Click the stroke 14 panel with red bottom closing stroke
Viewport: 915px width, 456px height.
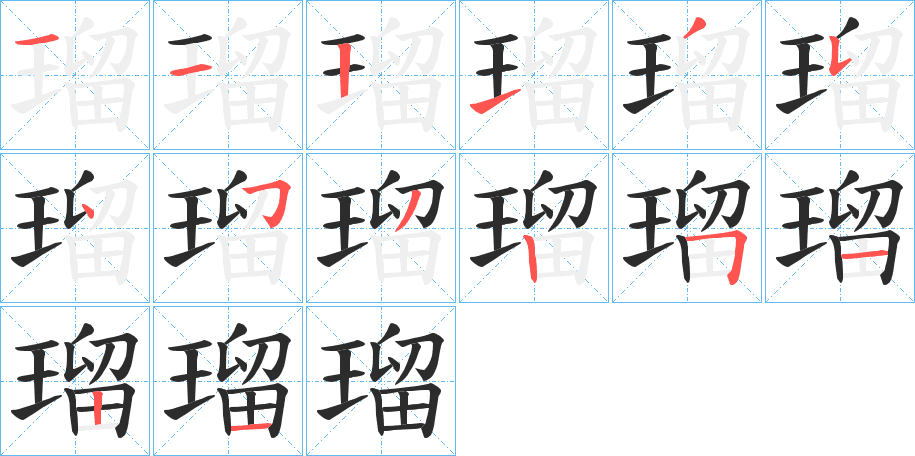click(228, 381)
